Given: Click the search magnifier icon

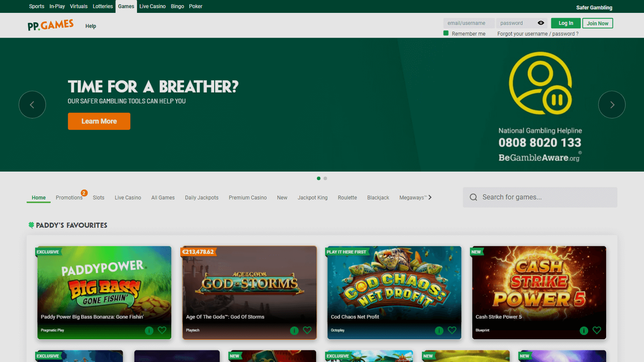Looking at the screenshot, I should [x=474, y=197].
